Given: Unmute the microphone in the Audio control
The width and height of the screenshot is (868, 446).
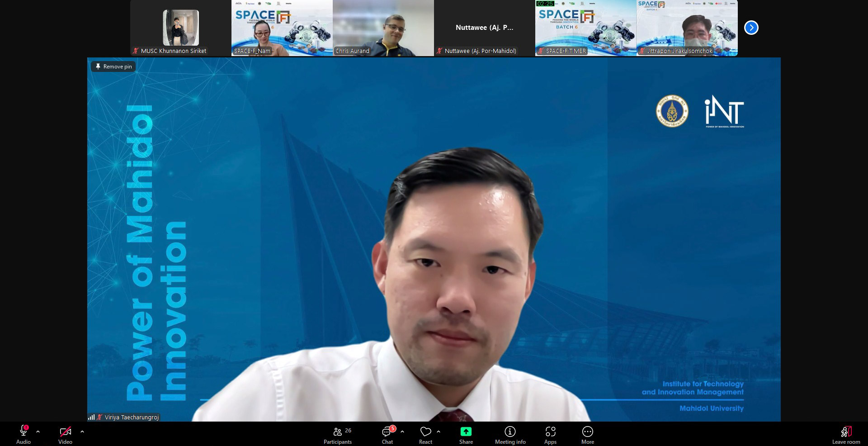Looking at the screenshot, I should click(x=24, y=434).
